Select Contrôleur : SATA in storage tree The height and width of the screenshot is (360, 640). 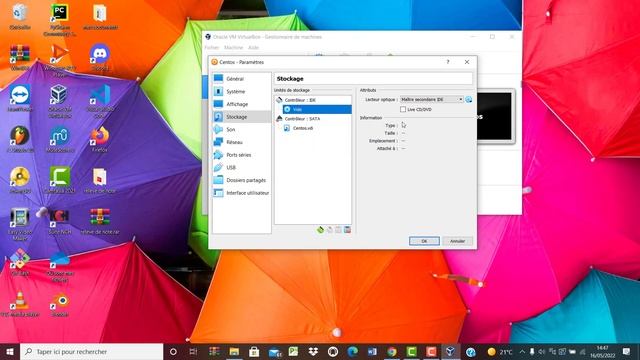tap(302, 119)
